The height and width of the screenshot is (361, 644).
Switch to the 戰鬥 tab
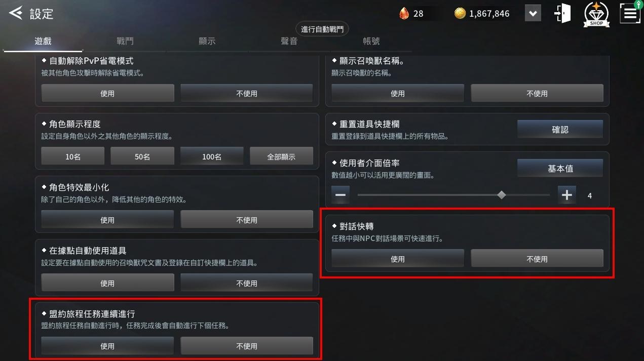click(x=125, y=42)
